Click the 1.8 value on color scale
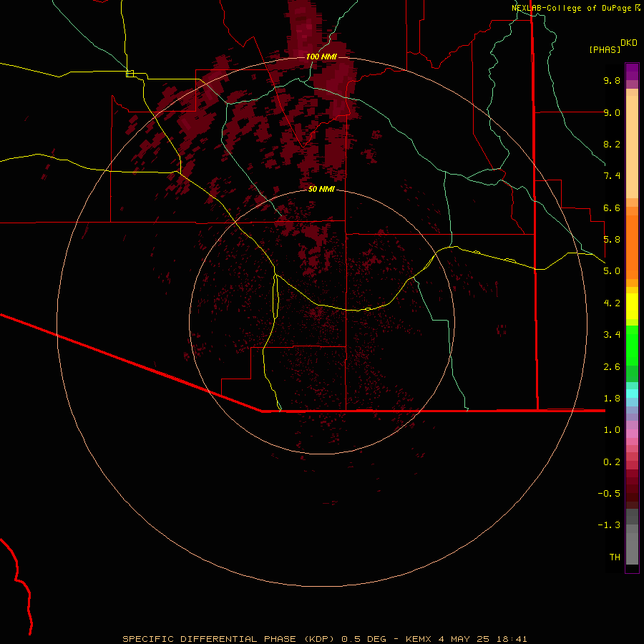This screenshot has height=644, width=644. [612, 399]
